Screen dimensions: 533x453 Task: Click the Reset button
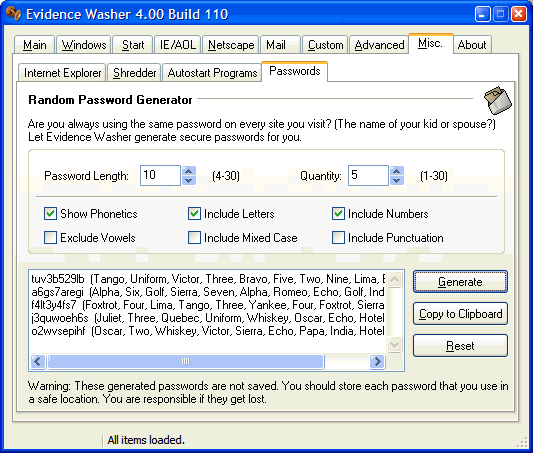tap(460, 346)
